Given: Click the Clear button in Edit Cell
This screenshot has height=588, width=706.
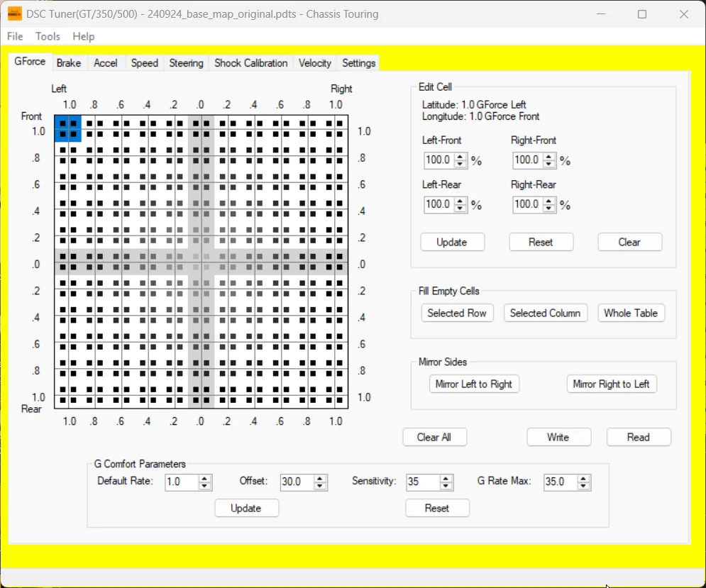Looking at the screenshot, I should (629, 243).
